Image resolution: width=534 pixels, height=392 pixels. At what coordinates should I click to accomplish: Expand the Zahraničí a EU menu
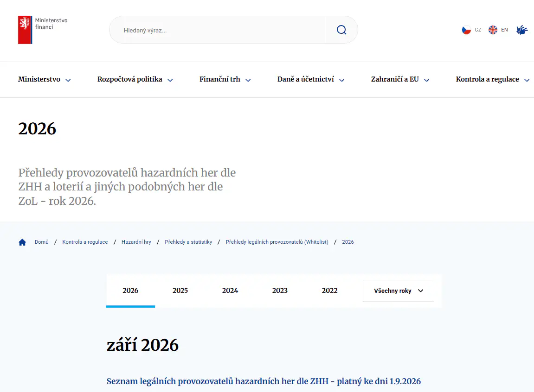(400, 79)
